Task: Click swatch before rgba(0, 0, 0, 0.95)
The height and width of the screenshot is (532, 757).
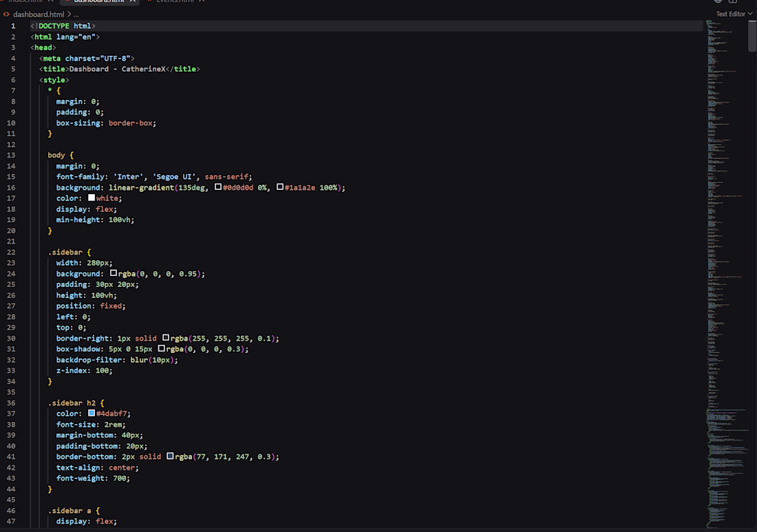Action: [114, 273]
